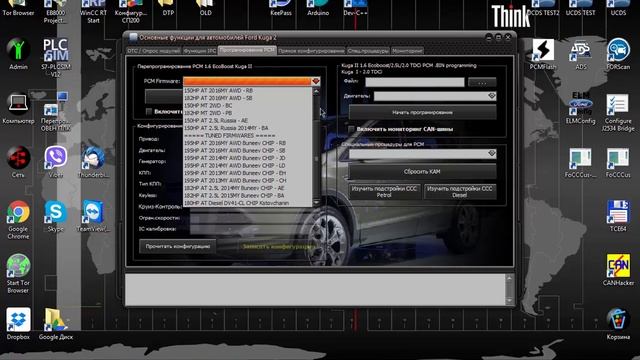Select "195HP AT 2014MY AWD Buneev CHIP - JD"

coord(247,158)
